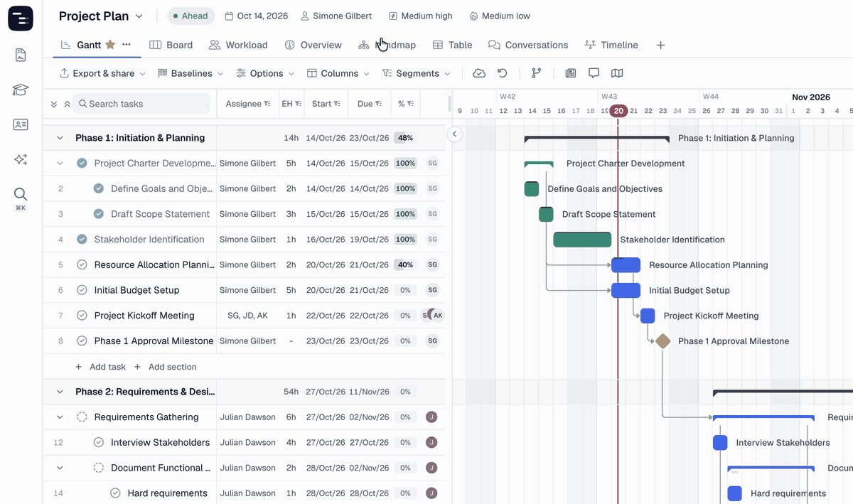
Task: Click the Ahead status badge
Action: click(x=192, y=16)
